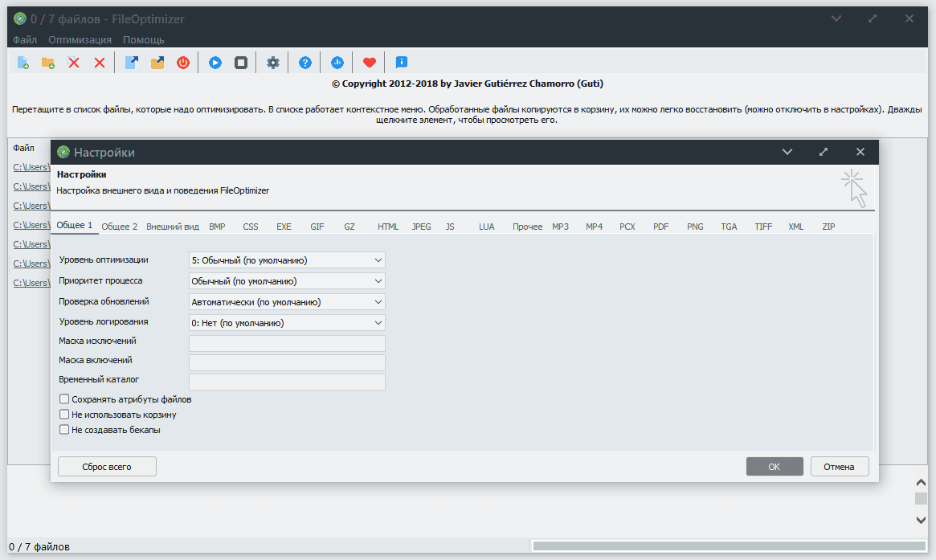
Task: Click the blue About info icon
Action: click(402, 63)
